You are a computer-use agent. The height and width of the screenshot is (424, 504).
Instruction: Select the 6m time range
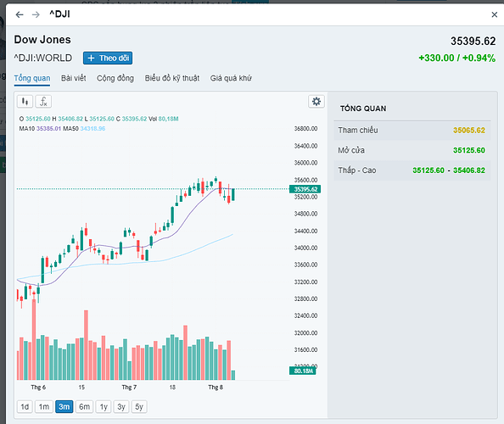pos(85,407)
